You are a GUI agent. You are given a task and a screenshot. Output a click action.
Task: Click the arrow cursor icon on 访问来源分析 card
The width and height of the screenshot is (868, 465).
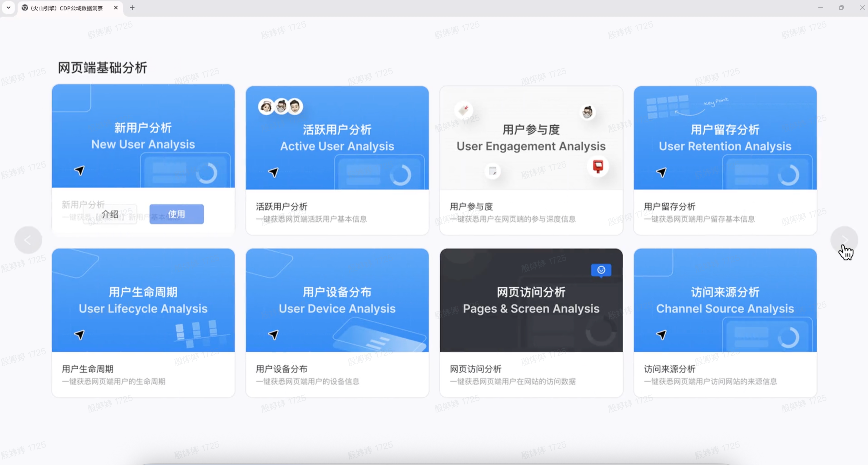pos(662,335)
